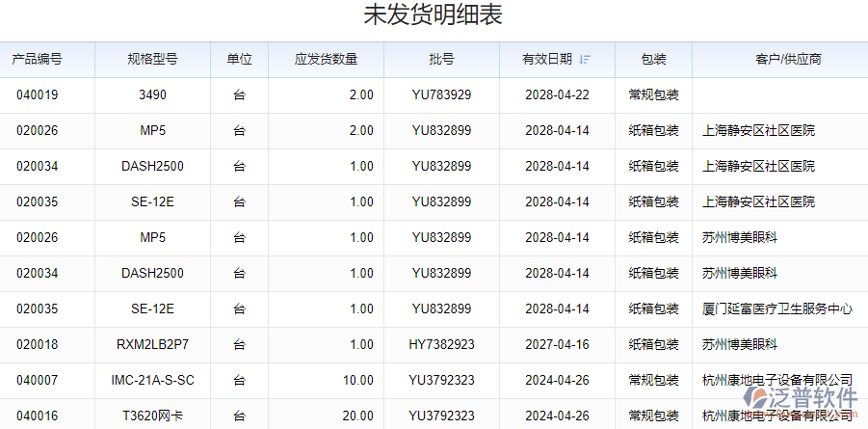
Task: Select SE-12E in the 上海静安区社区医院 row
Action: point(153,201)
